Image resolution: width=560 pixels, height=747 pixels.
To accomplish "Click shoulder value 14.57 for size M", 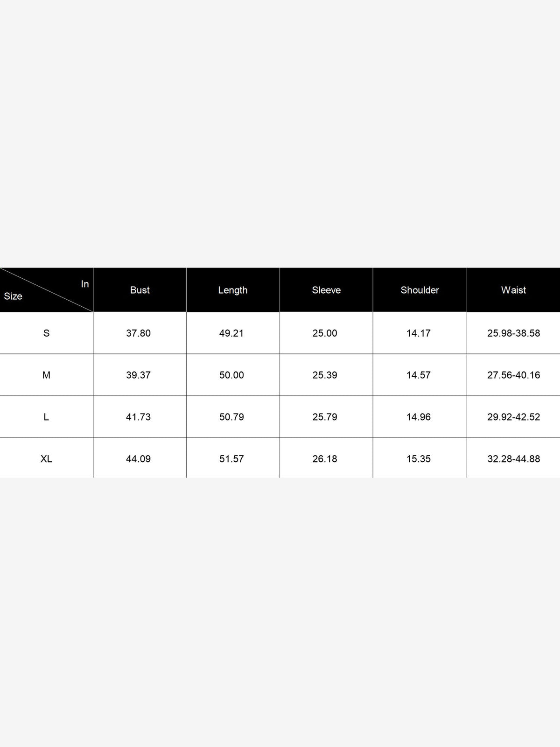I will (418, 375).
